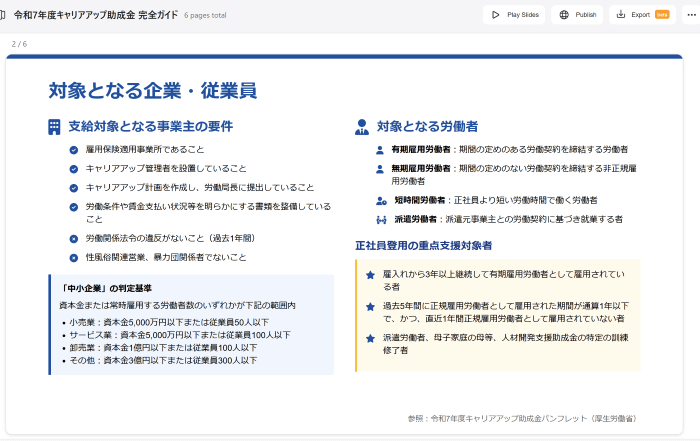The image size is (700, 441).
Task: Click the checkmark icon next to 雇用保険適用事業所であること
Action: 74,150
